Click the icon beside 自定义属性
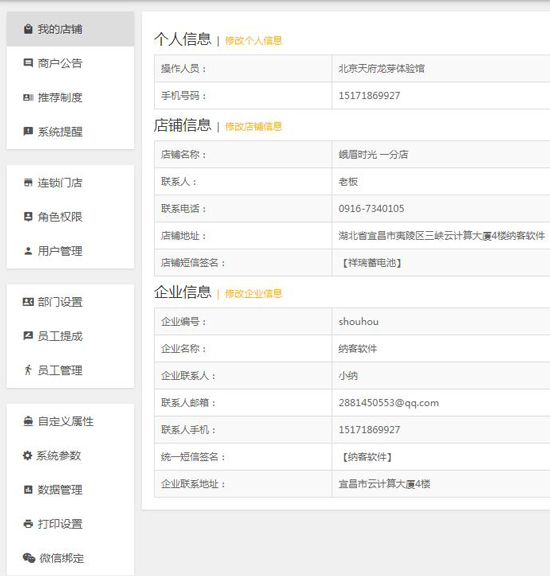This screenshot has width=550, height=576. [x=28, y=421]
